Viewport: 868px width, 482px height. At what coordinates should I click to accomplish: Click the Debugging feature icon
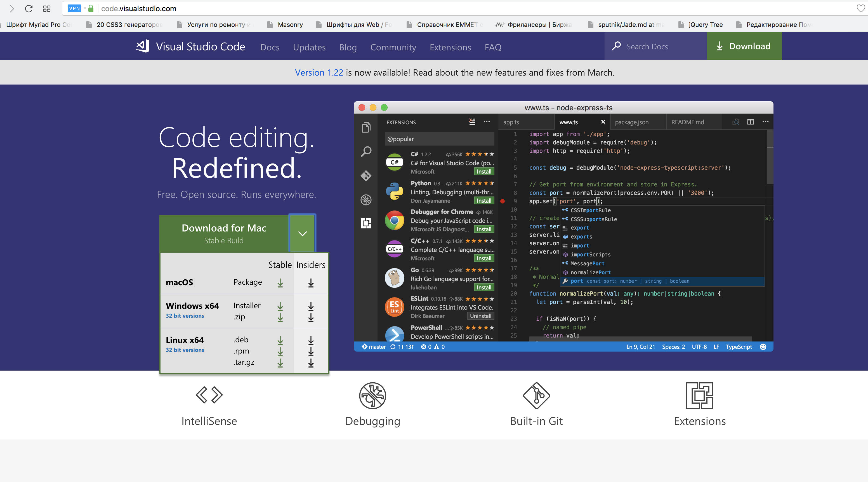[372, 395]
